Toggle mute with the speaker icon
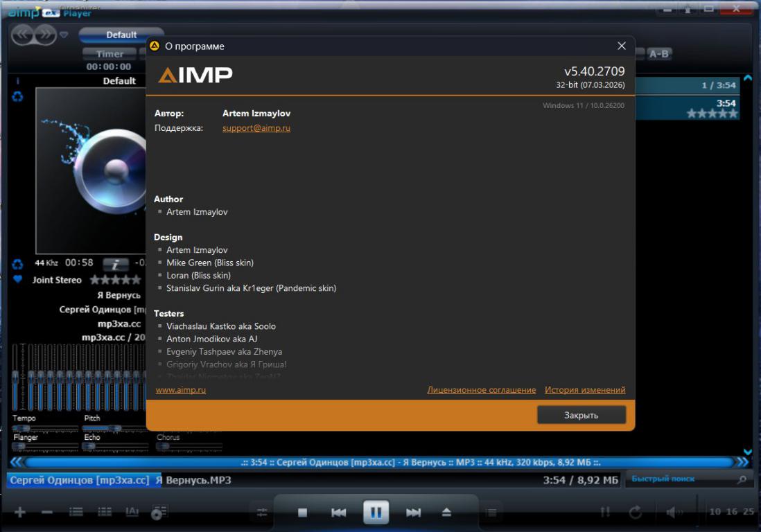 pyautogui.click(x=671, y=513)
